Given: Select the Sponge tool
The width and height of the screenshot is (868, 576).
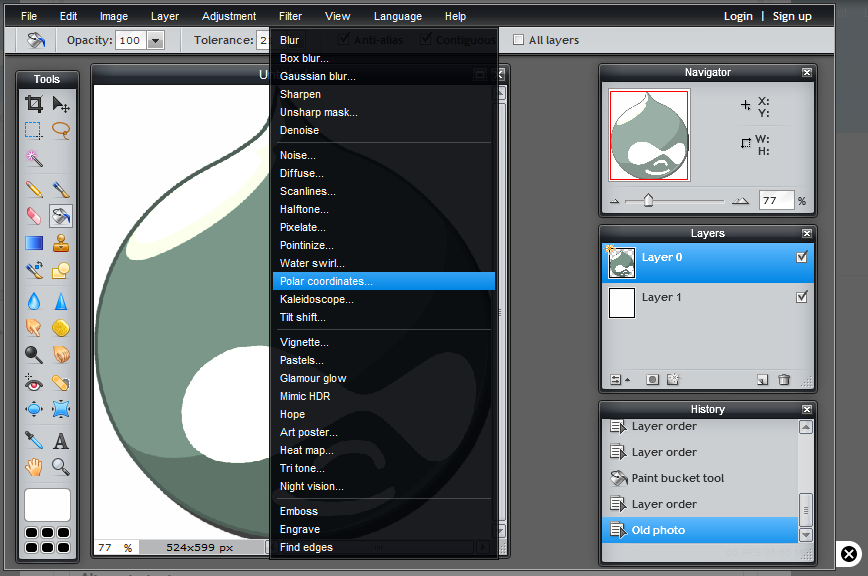Looking at the screenshot, I should pos(61,328).
